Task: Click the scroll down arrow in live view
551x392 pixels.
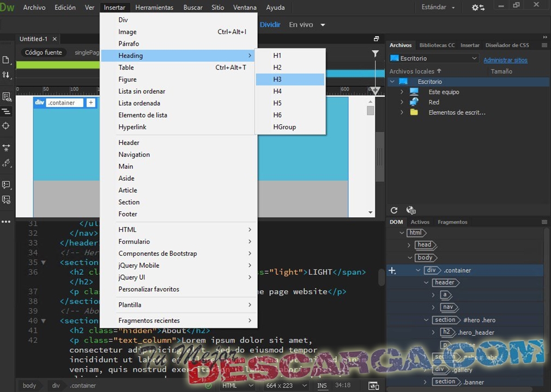Action: point(370,212)
